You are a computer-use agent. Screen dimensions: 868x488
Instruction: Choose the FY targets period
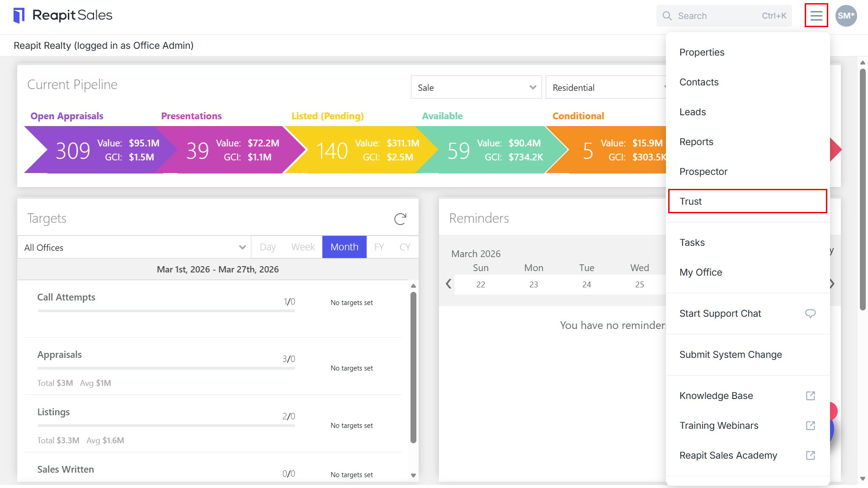click(379, 247)
